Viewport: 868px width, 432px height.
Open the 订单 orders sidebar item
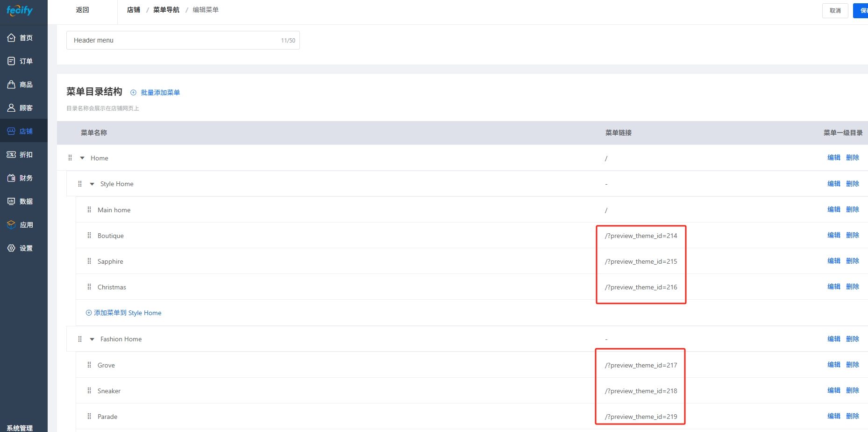[21, 61]
